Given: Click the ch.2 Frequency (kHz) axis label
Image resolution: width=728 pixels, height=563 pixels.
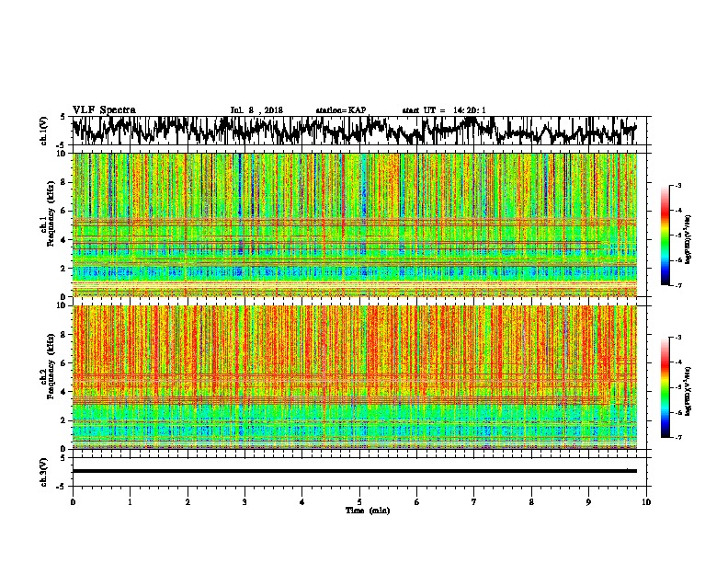Looking at the screenshot, I should pyautogui.click(x=48, y=366).
